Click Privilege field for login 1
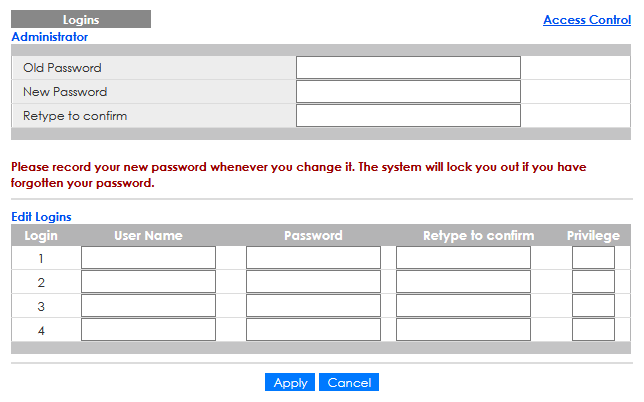The image size is (644, 402). (x=593, y=258)
